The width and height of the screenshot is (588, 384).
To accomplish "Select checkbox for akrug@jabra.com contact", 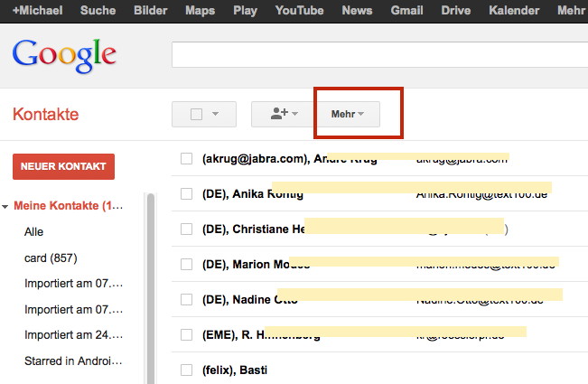I will tap(186, 159).
